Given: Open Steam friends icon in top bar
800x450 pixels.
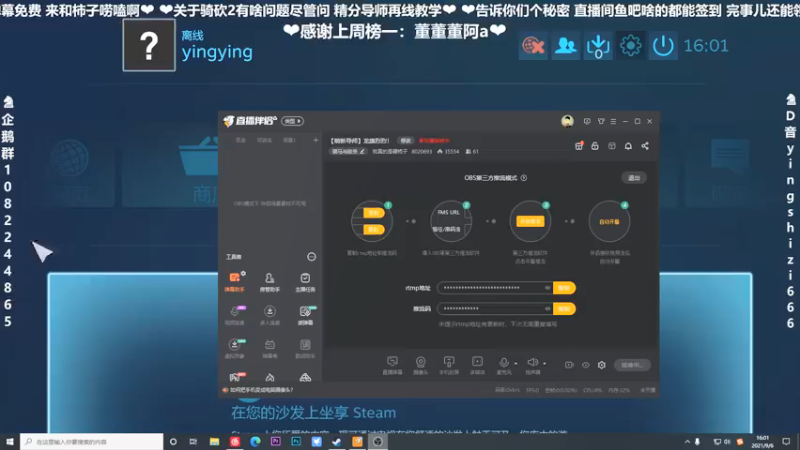Looking at the screenshot, I should tap(566, 46).
